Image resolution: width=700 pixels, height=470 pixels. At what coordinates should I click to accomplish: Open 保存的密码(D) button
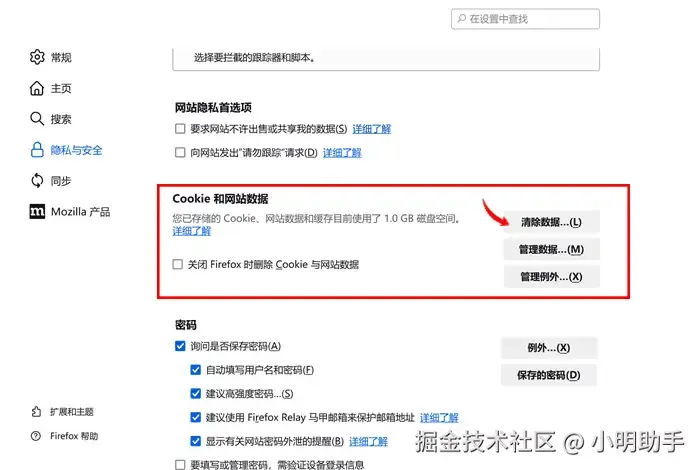point(549,375)
